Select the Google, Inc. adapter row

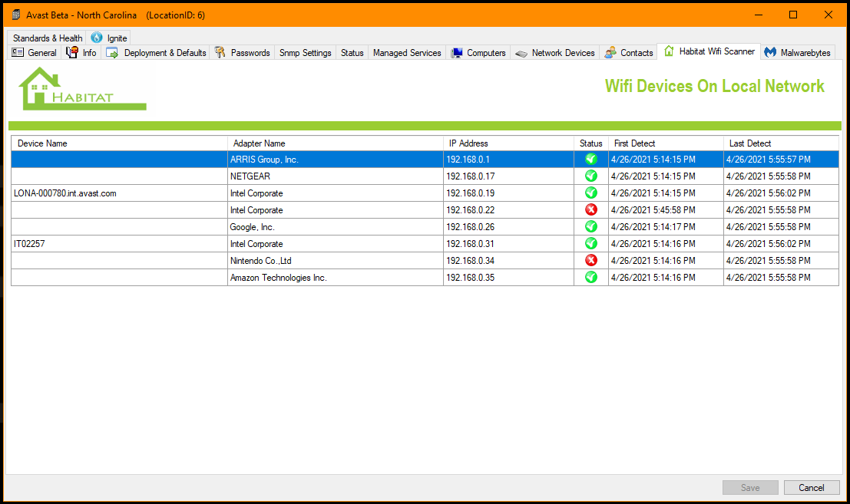[425, 226]
